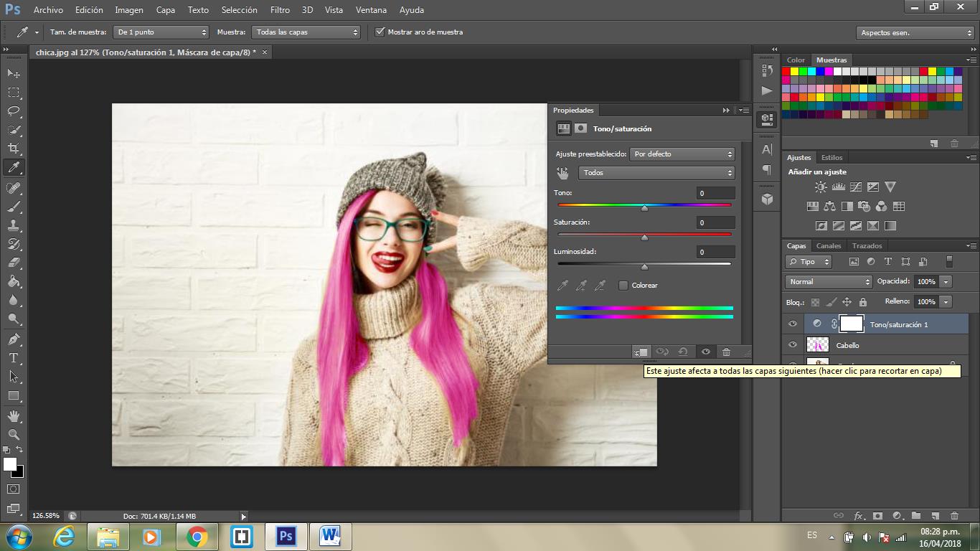Switch to the Estilos tab
The image size is (980, 551).
pos(832,158)
